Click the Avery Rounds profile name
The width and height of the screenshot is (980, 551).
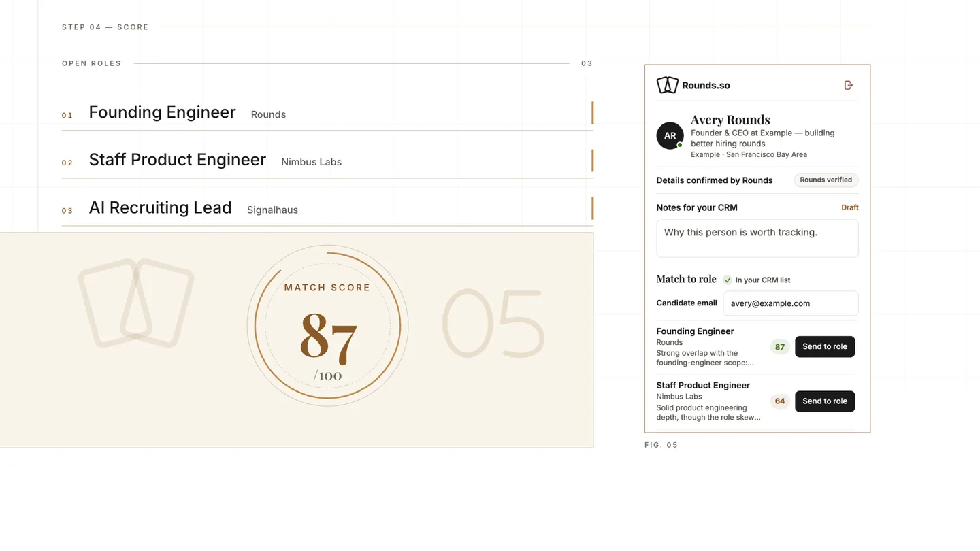(x=730, y=120)
